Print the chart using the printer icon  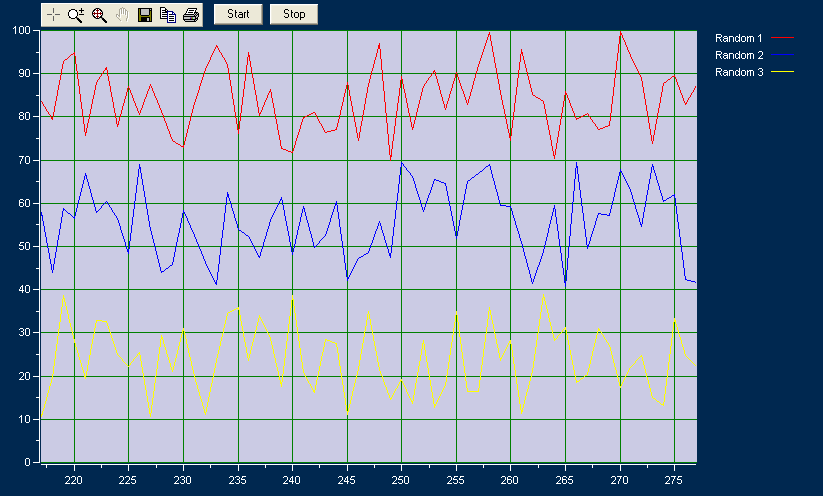[x=191, y=14]
